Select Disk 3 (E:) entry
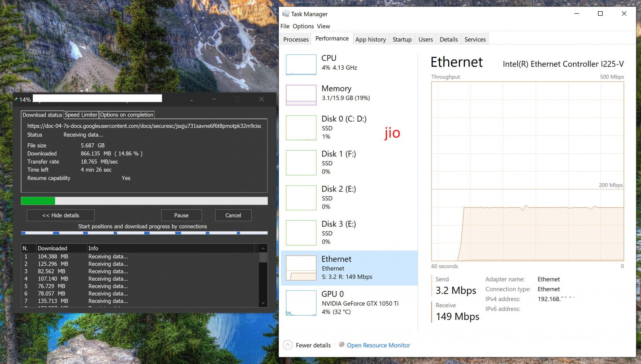Screen dimensions: 641x364 pos(349,233)
